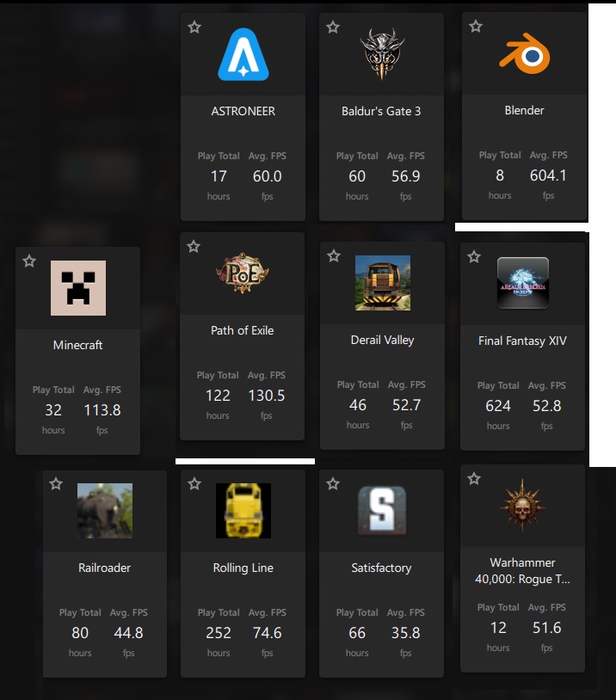The width and height of the screenshot is (616, 700).
Task: Open the Satisfactory S logo icon
Action: 382,511
